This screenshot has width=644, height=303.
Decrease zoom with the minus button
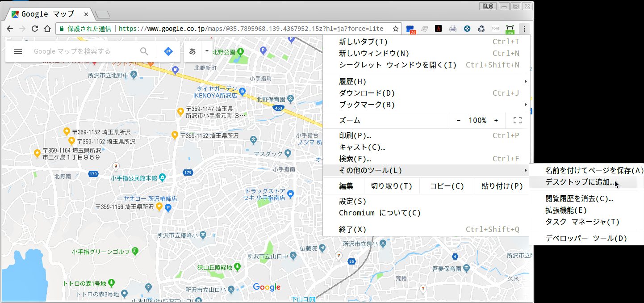point(458,120)
